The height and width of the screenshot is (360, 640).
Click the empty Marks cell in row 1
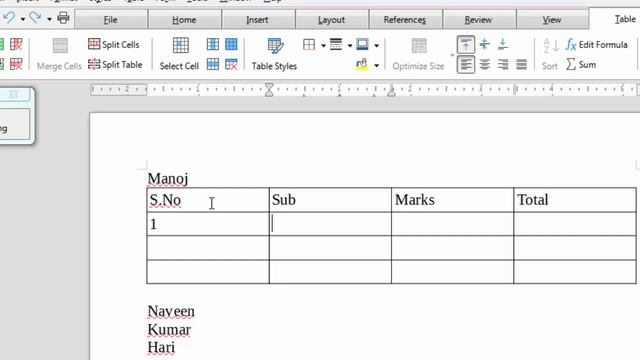[452, 224]
